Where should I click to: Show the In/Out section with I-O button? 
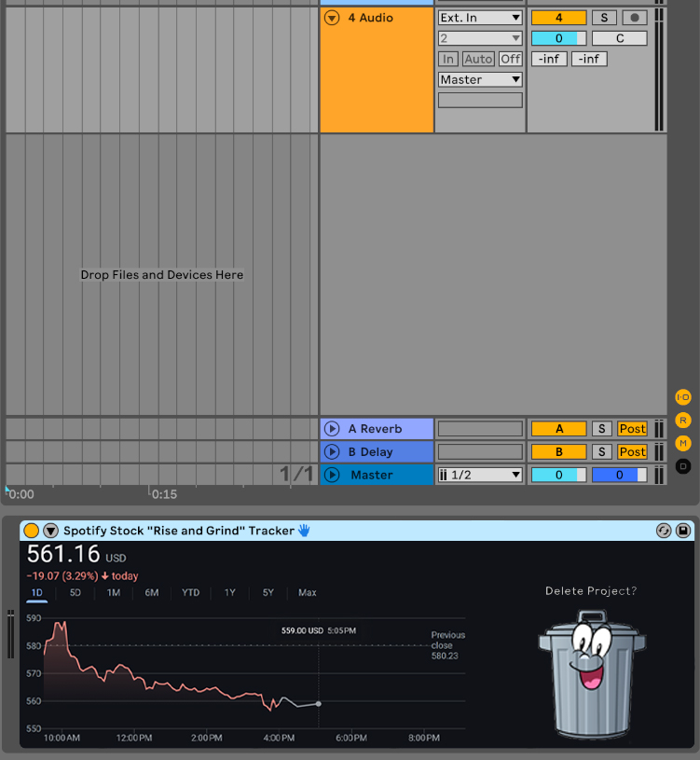click(x=683, y=397)
